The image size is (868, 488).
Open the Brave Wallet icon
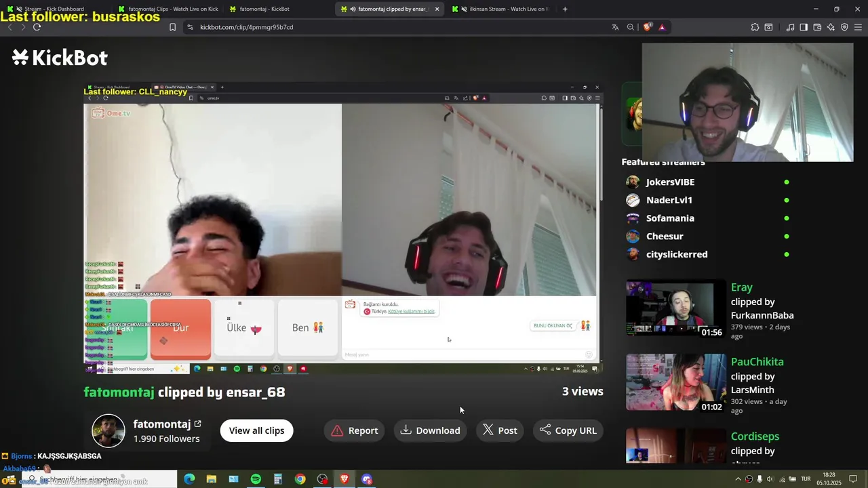tap(817, 27)
